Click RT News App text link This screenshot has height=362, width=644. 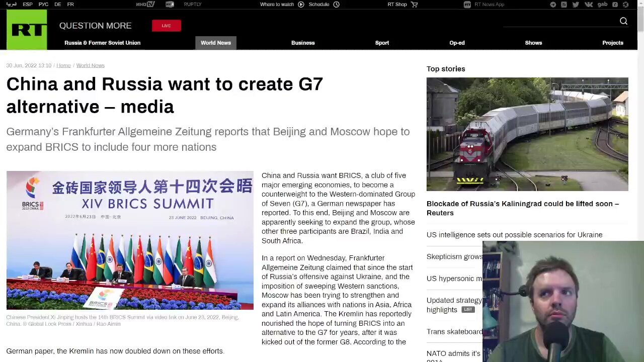[489, 5]
